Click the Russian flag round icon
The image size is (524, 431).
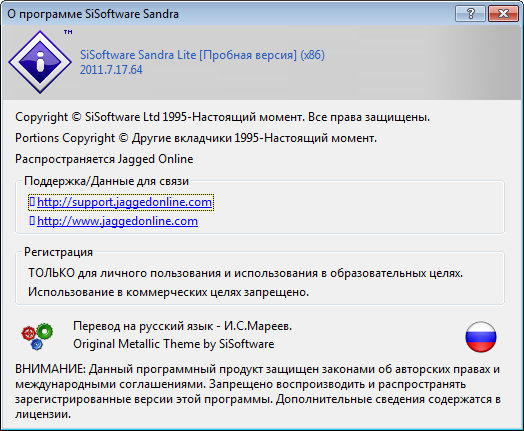(481, 337)
